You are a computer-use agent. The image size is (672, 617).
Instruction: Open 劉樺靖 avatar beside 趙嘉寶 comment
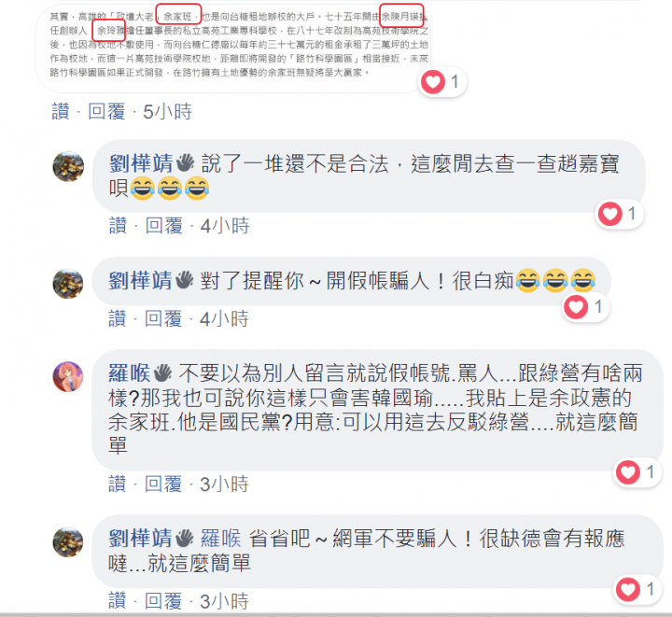[68, 166]
